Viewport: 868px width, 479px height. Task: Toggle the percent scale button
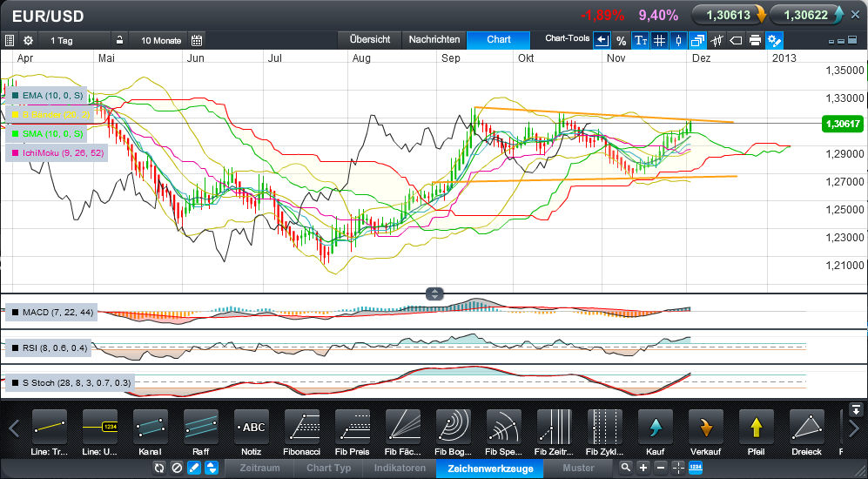621,40
